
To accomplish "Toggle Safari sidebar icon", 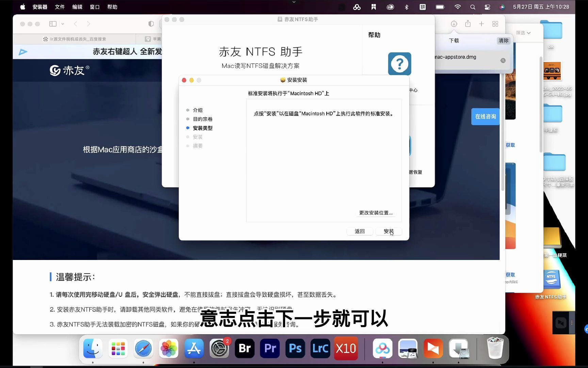I will (x=53, y=24).
